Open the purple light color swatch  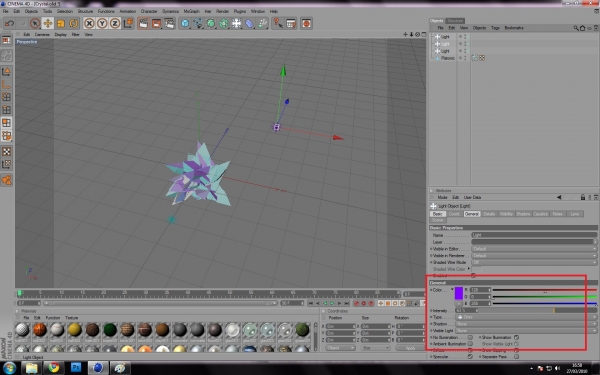[x=459, y=293]
